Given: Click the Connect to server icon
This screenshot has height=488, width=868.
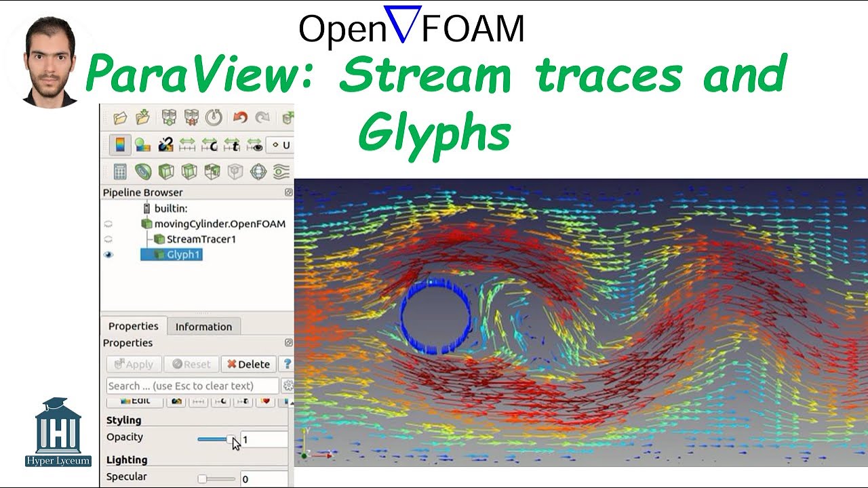Looking at the screenshot, I should coord(169,118).
